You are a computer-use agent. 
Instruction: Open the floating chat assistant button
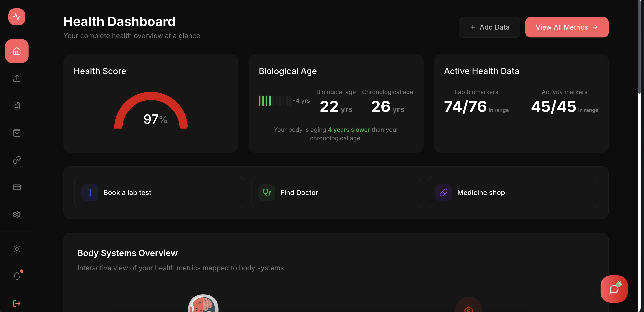(x=614, y=289)
